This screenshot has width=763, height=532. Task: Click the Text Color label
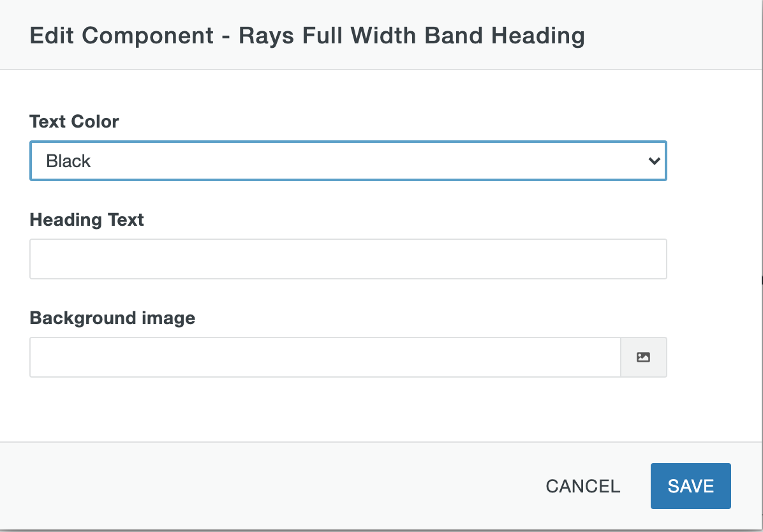(x=74, y=121)
